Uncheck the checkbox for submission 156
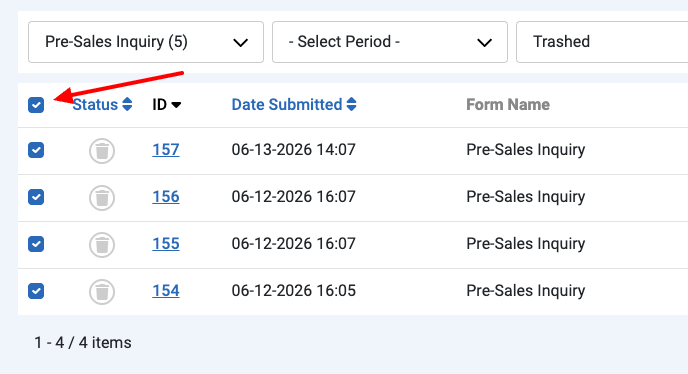This screenshot has width=688, height=374. pos(36,197)
